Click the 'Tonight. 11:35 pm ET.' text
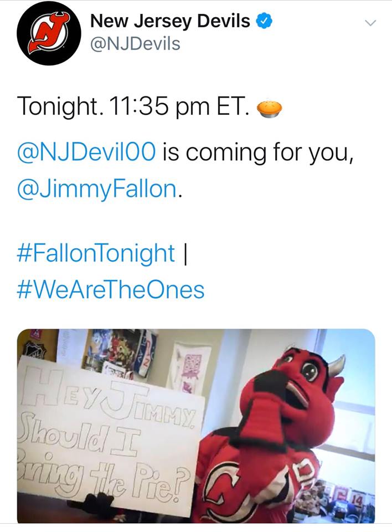This screenshot has height=532, width=392. (x=131, y=106)
